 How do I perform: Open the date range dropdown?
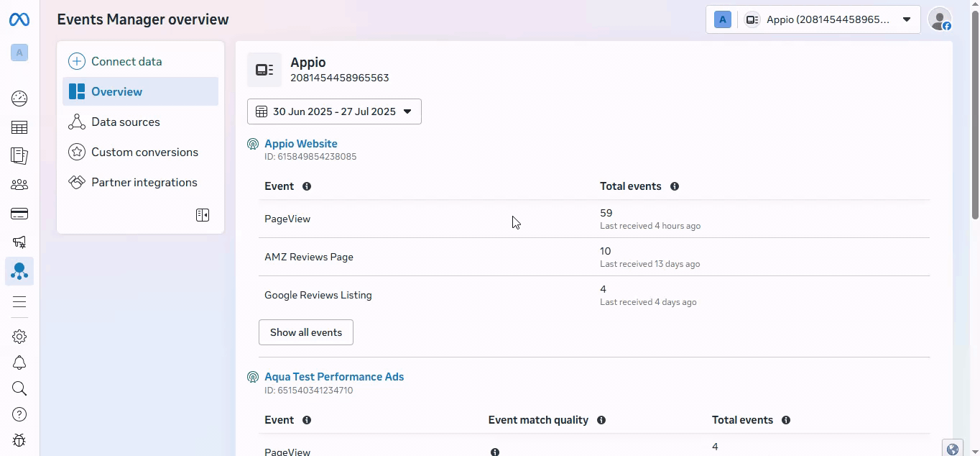[x=334, y=111]
